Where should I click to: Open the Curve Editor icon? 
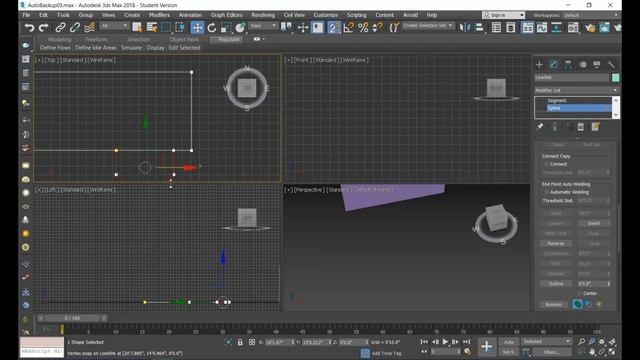(x=542, y=28)
